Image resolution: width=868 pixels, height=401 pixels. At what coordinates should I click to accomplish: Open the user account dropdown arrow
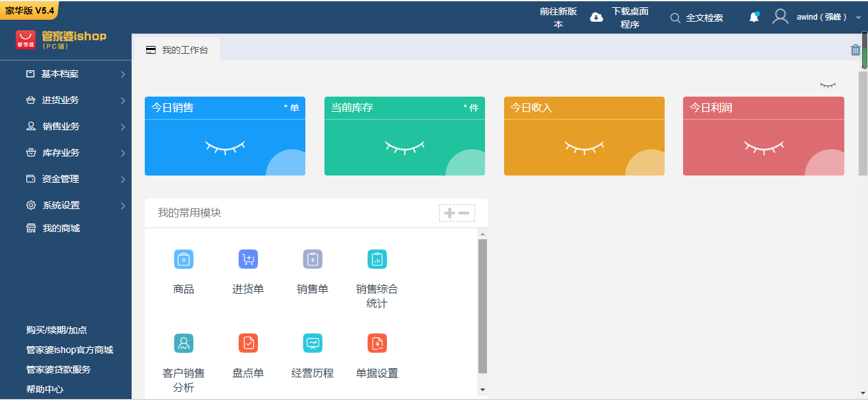(858, 18)
